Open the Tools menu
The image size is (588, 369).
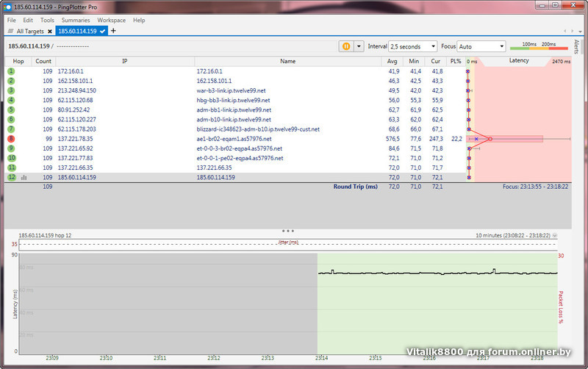coord(47,21)
